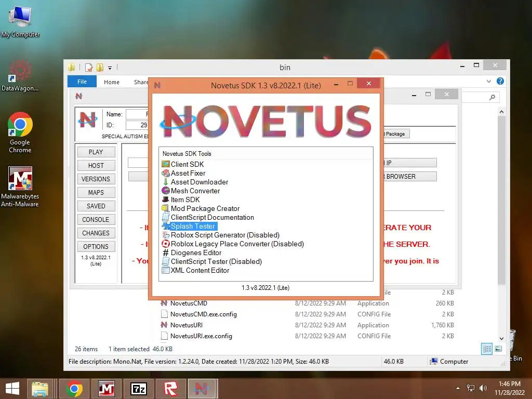The image size is (532, 399).
Task: Click Windows Start button
Action: click(x=12, y=389)
